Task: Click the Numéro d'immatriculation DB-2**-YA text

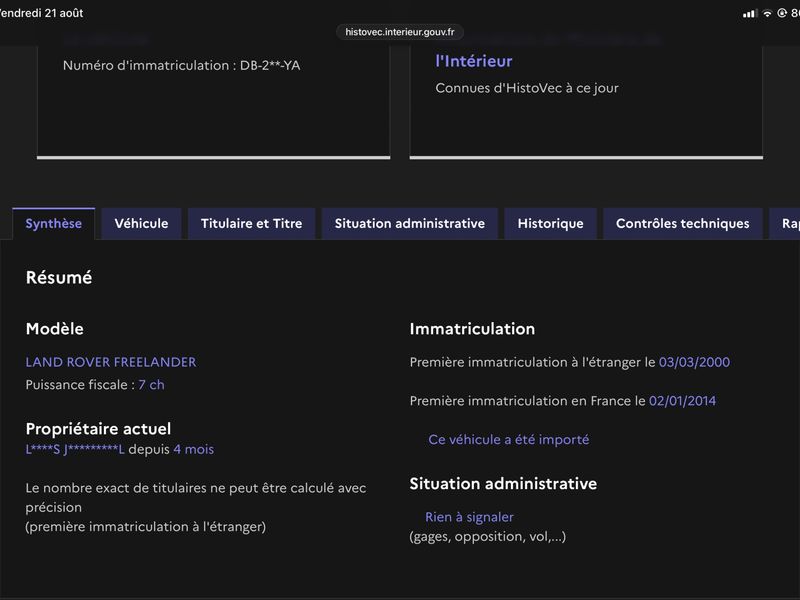Action: 182,65
